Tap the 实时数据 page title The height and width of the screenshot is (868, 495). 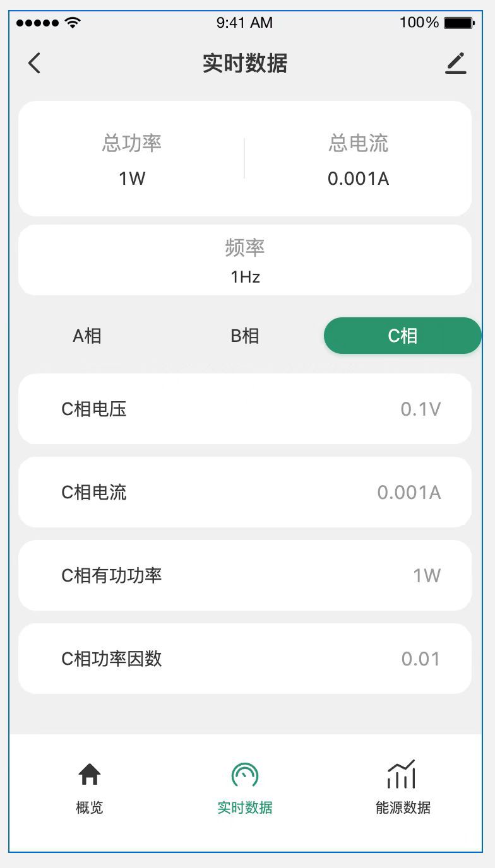(x=245, y=64)
